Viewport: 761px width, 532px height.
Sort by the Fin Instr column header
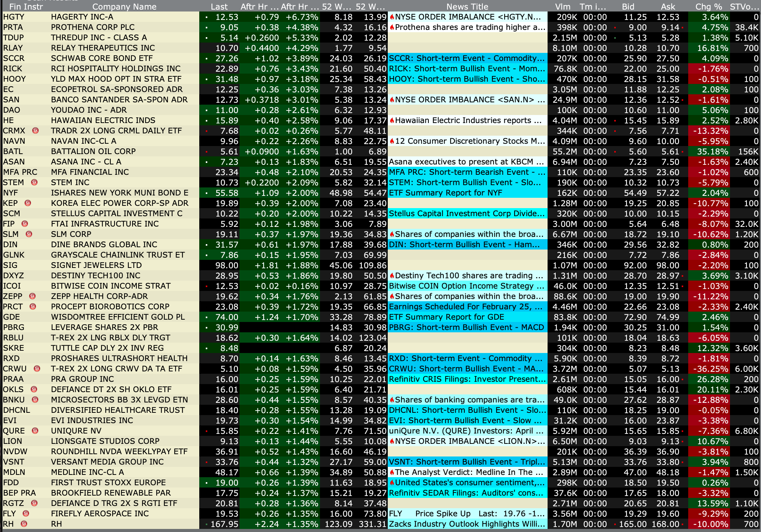pyautogui.click(x=26, y=7)
